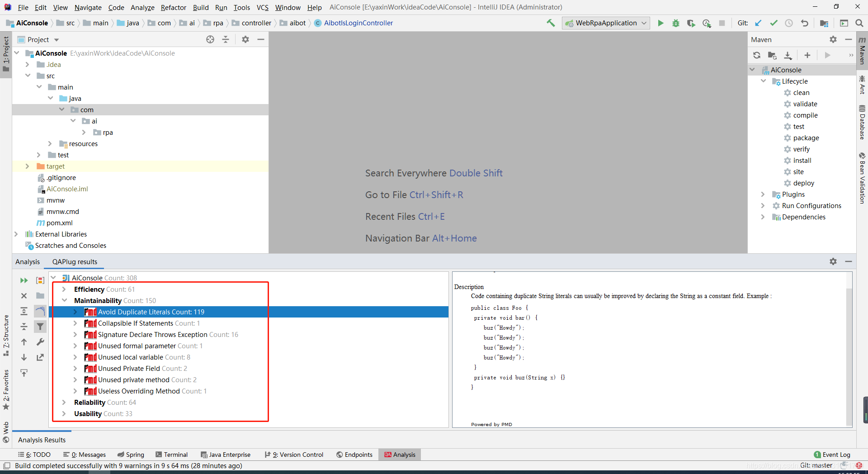Expand Efficiency category results
The height and width of the screenshot is (474, 868).
[64, 289]
